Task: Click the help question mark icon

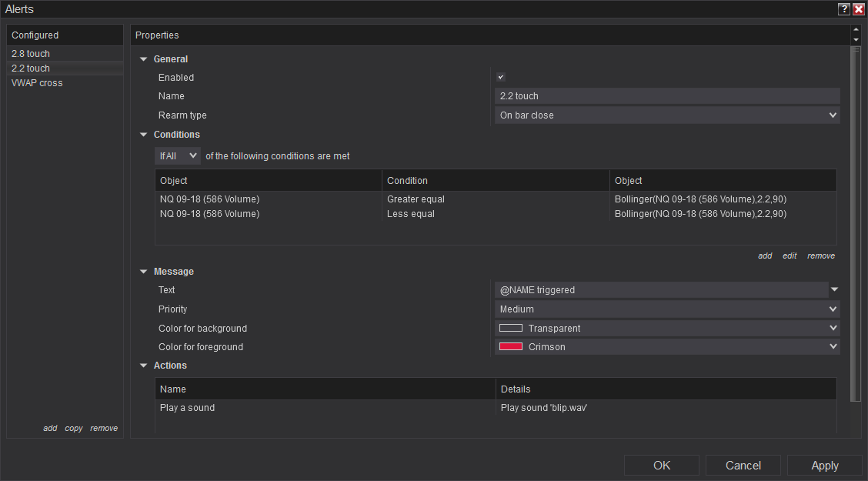Action: click(844, 9)
